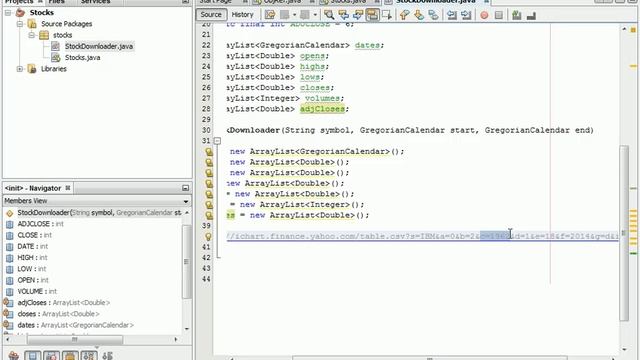Click Navigator vertical scrollbar thumb
This screenshot has height=360, width=640.
[186, 261]
